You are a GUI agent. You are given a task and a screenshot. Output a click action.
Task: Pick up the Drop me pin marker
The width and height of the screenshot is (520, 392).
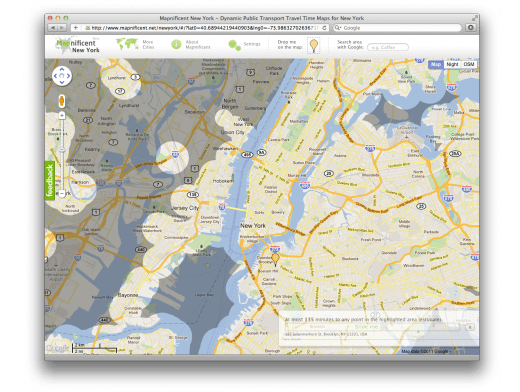pyautogui.click(x=313, y=46)
